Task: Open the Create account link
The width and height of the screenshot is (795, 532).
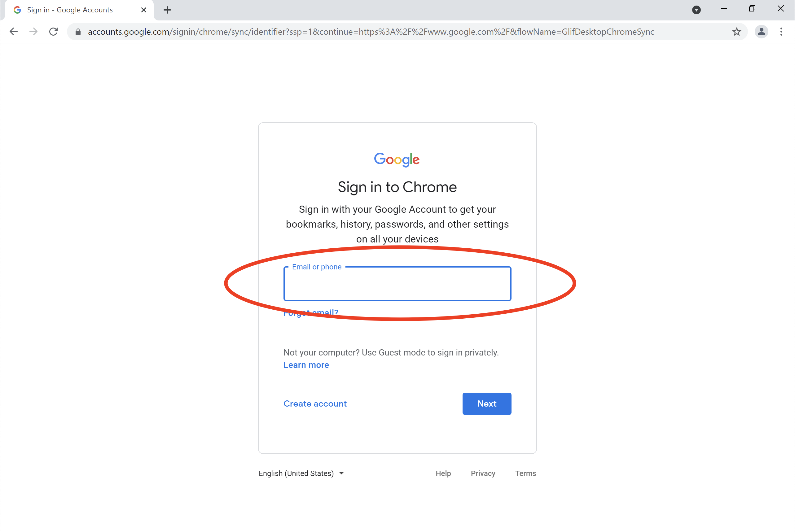Action: click(x=315, y=403)
